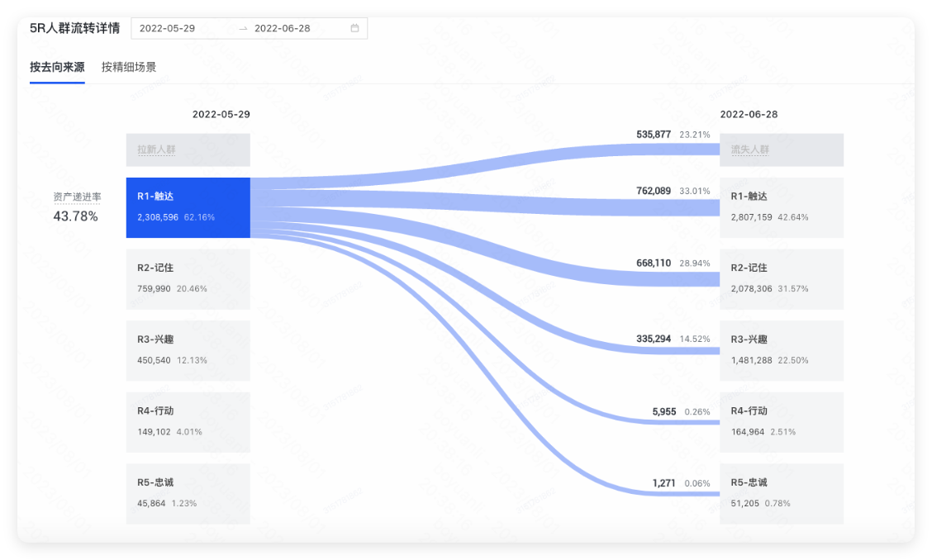
Task: Click the start date 2022-05-29 field
Action: [167, 28]
